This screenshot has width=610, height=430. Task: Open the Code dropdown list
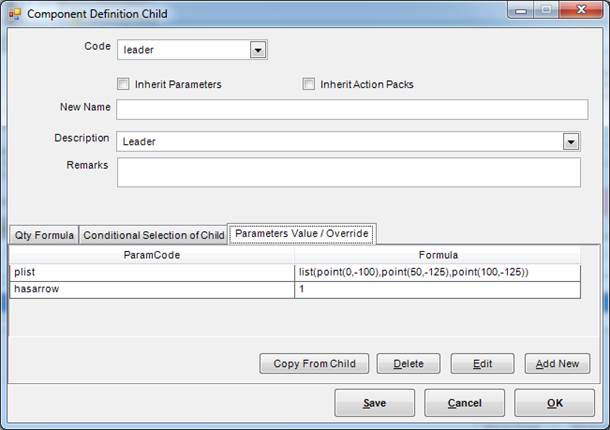tap(257, 49)
